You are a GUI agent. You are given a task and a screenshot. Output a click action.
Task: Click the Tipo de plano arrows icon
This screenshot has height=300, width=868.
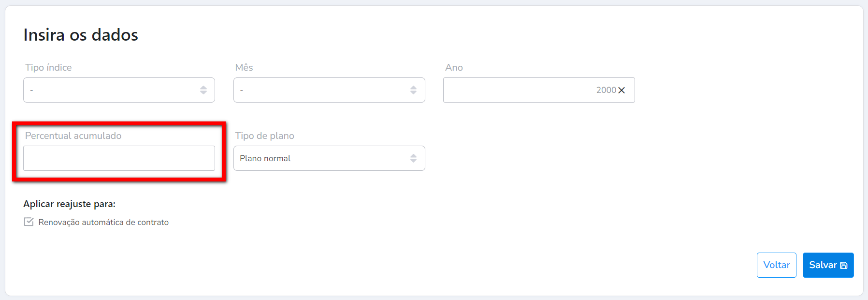coord(413,158)
